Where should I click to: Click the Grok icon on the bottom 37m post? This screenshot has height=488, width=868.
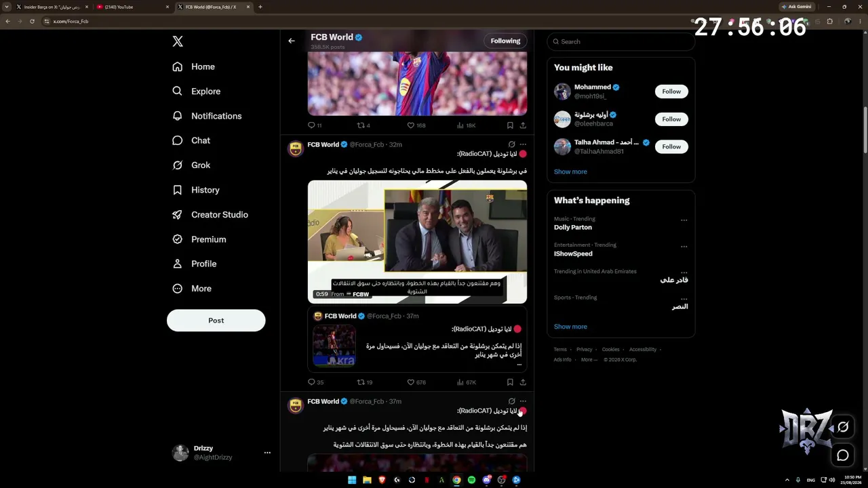pos(512,401)
